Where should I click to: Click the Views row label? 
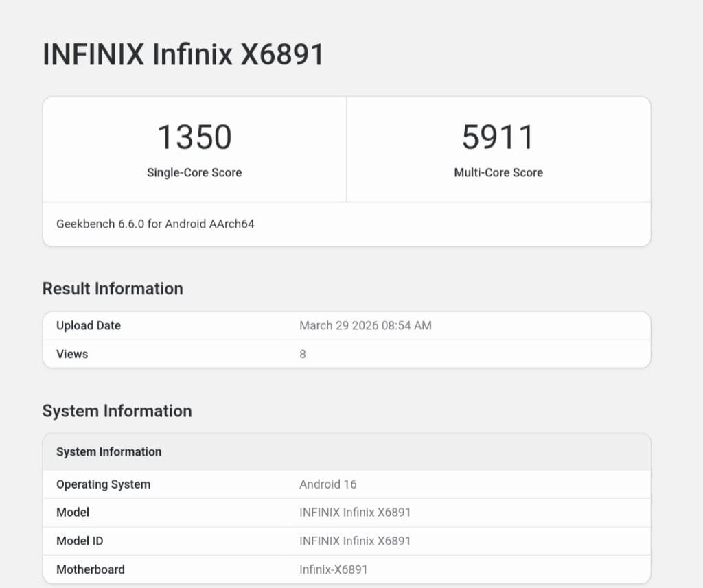tap(72, 354)
